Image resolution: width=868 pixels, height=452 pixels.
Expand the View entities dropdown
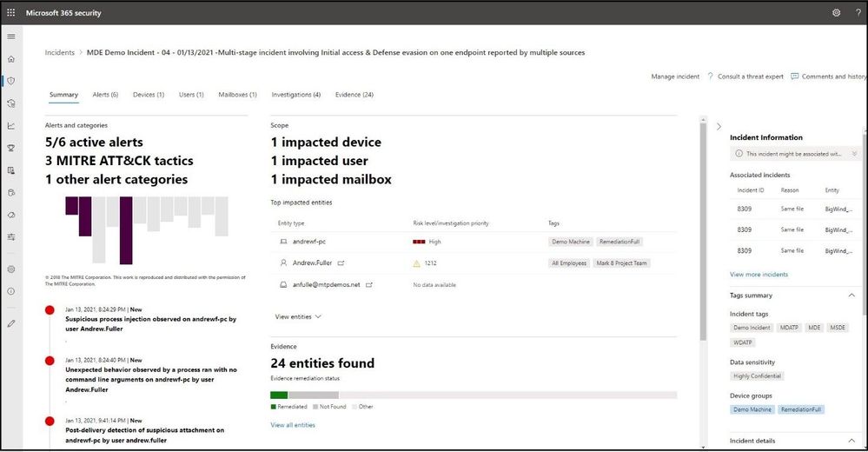pos(298,317)
